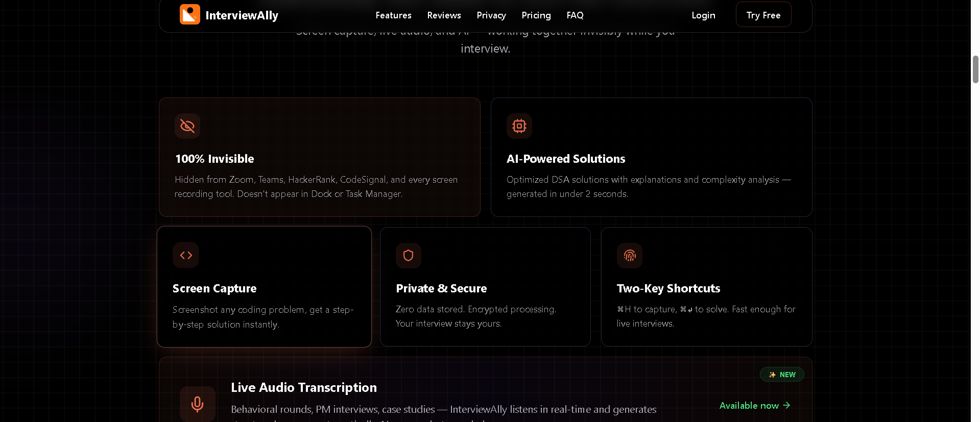Select the Live Audio Transcription heading

pos(304,387)
